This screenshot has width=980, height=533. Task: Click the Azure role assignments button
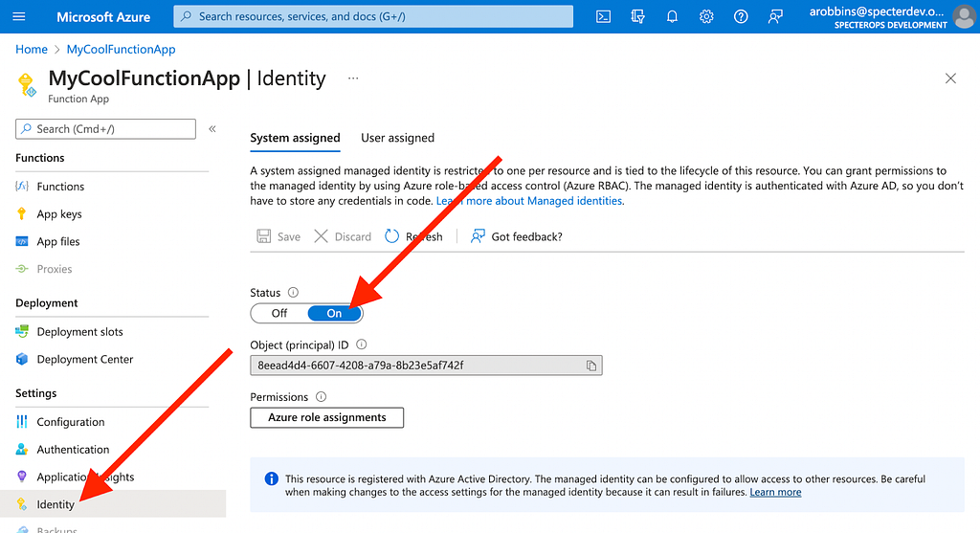[327, 417]
